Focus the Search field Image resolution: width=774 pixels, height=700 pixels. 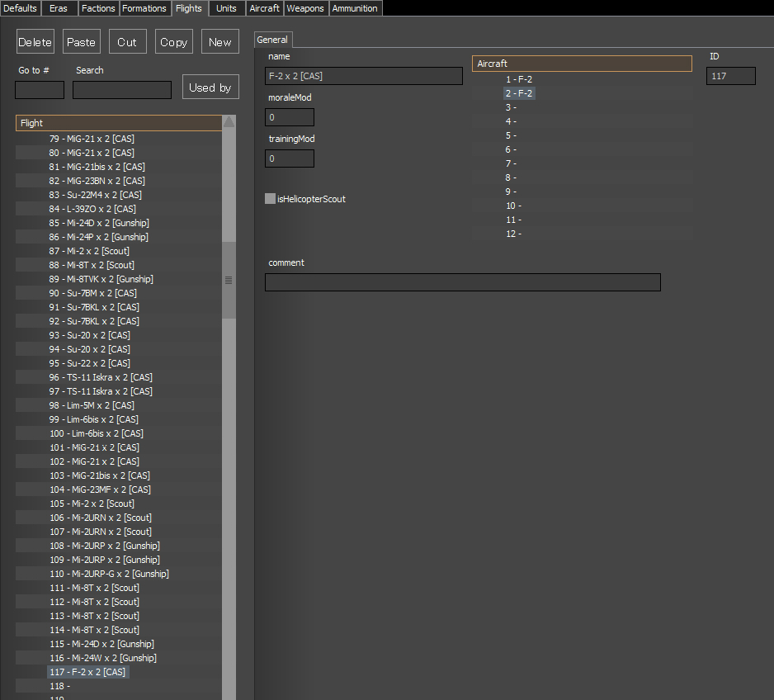coord(122,90)
